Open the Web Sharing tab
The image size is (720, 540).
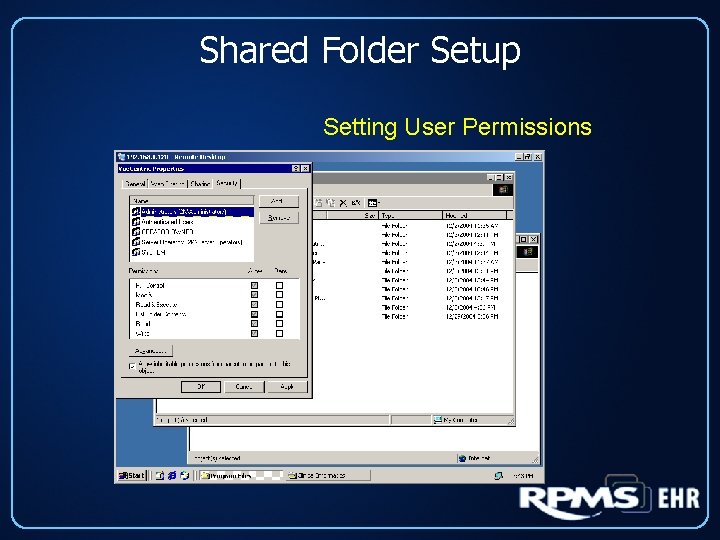click(167, 184)
